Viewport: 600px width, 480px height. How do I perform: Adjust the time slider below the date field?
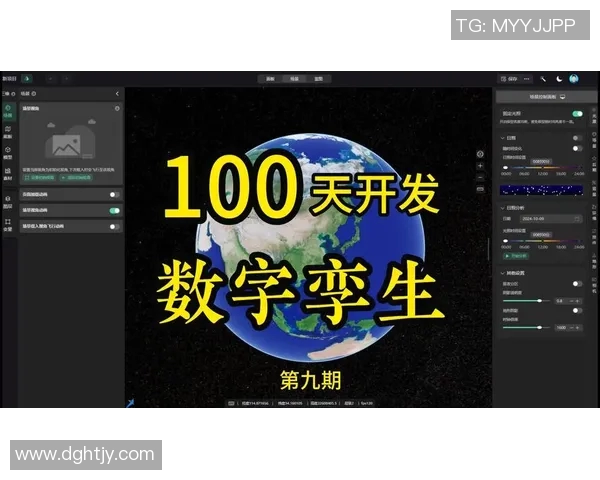click(x=543, y=241)
